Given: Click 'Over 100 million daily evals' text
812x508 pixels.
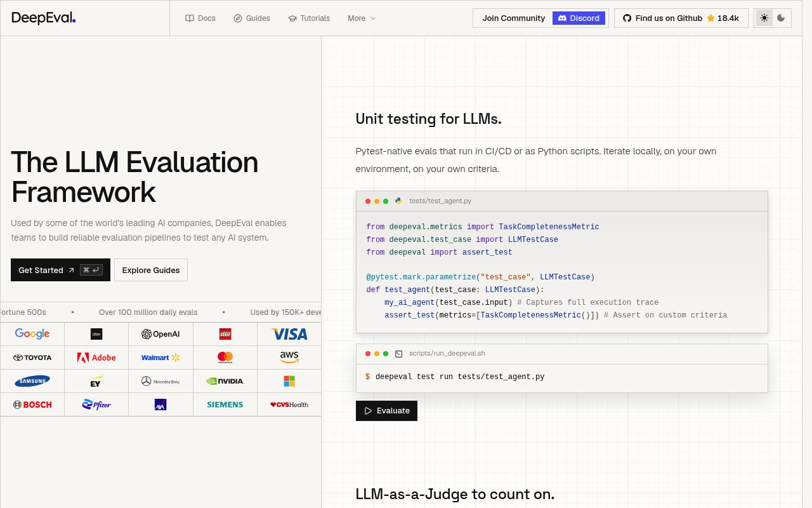Looking at the screenshot, I should (x=148, y=312).
